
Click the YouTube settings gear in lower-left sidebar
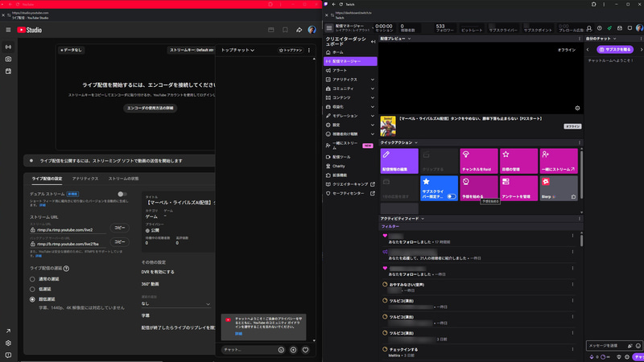[8, 343]
